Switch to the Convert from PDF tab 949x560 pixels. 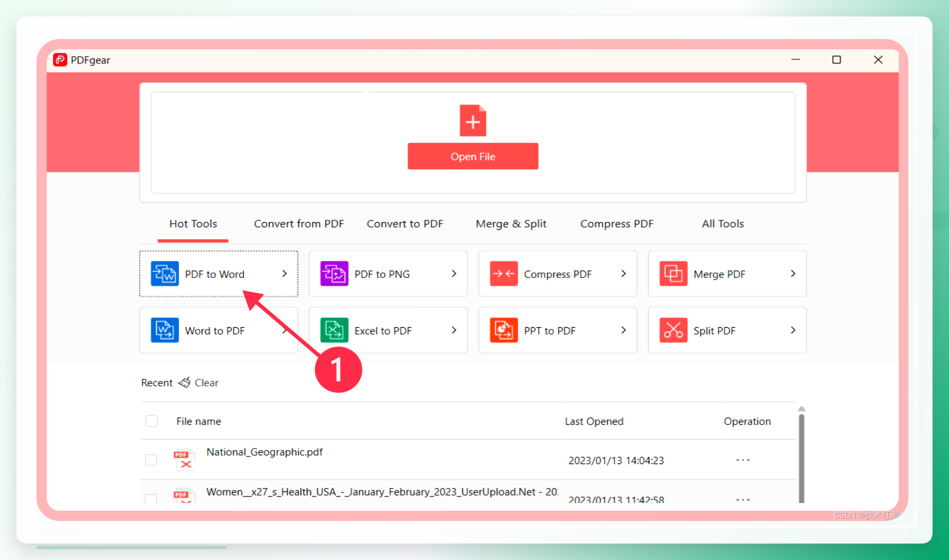[299, 224]
